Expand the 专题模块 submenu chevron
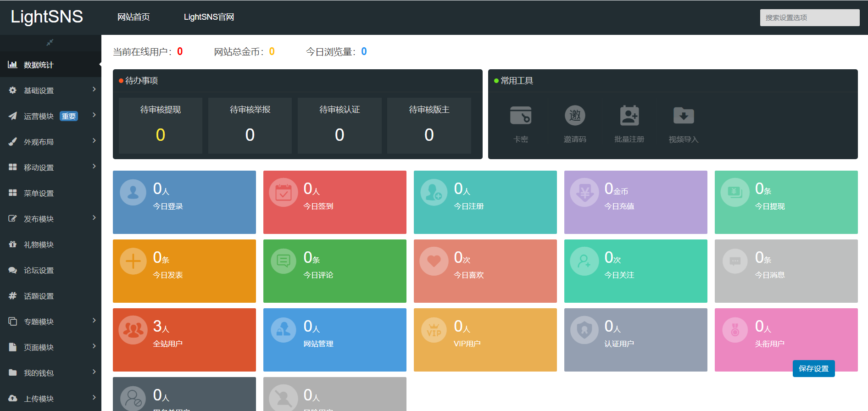 pos(94,320)
